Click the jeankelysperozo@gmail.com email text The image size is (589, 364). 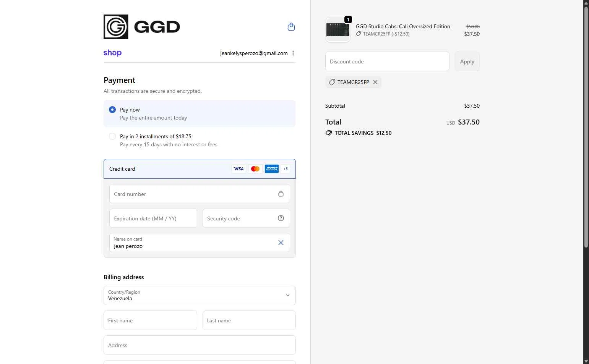pyautogui.click(x=254, y=53)
